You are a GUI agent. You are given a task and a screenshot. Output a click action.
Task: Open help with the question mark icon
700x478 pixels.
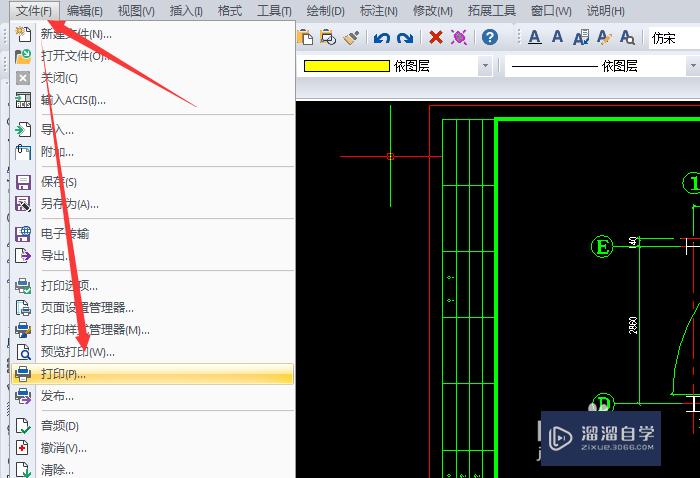pos(490,37)
